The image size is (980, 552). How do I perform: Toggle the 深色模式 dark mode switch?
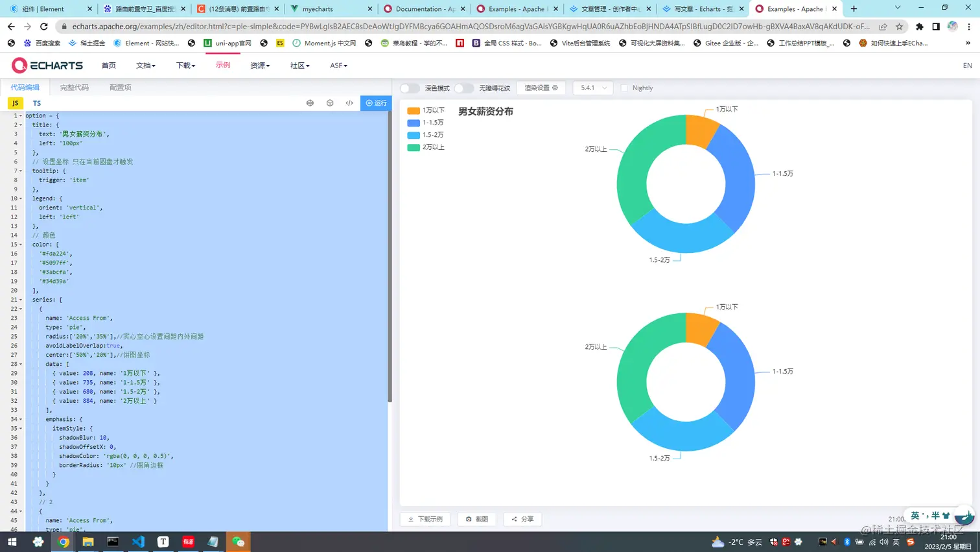(409, 88)
